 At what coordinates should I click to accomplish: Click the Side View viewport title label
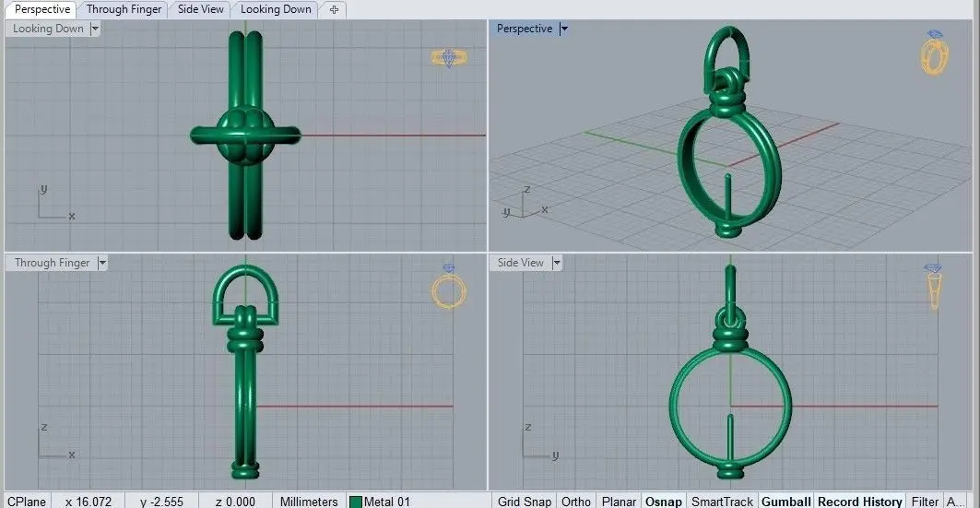pyautogui.click(x=520, y=263)
